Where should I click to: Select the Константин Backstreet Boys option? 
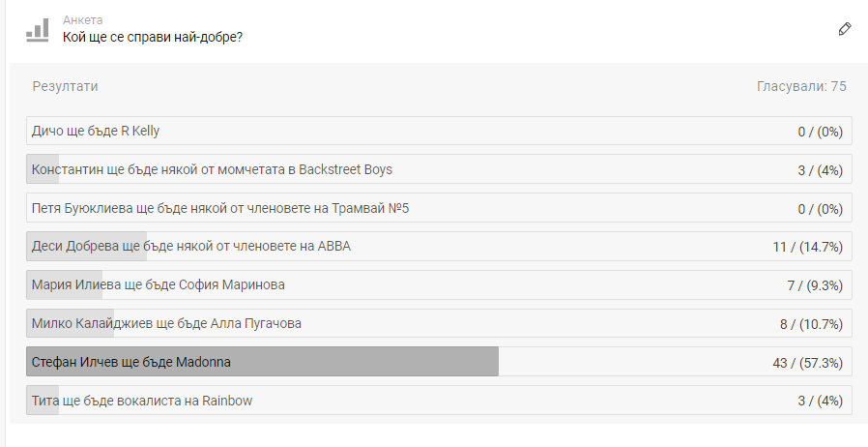coord(439,169)
